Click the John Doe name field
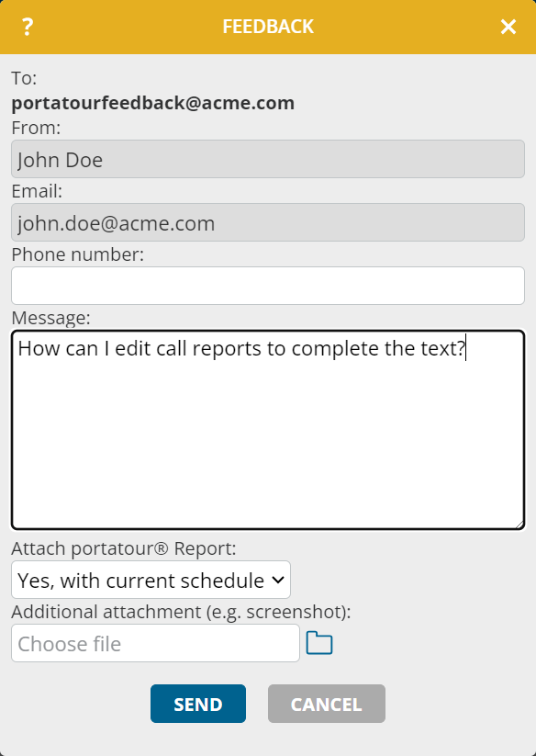 268,159
